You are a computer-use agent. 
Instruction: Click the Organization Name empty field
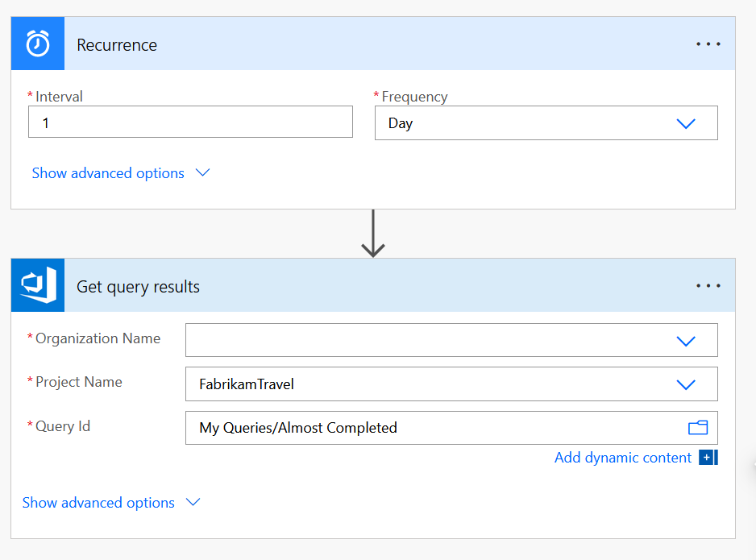point(427,340)
